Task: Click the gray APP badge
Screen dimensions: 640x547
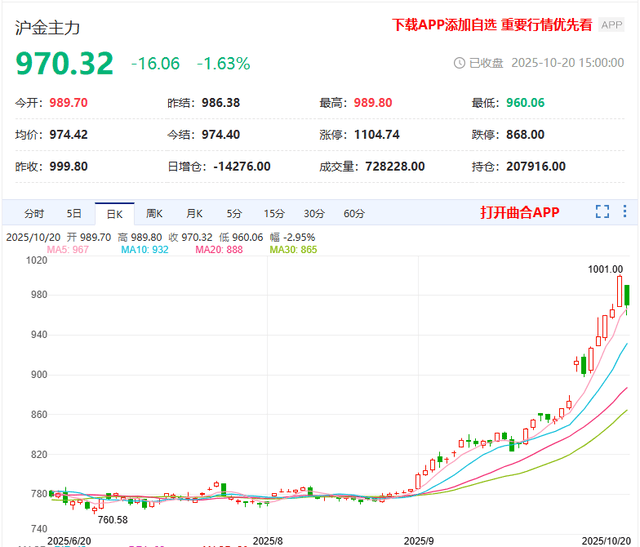Action: [x=611, y=25]
